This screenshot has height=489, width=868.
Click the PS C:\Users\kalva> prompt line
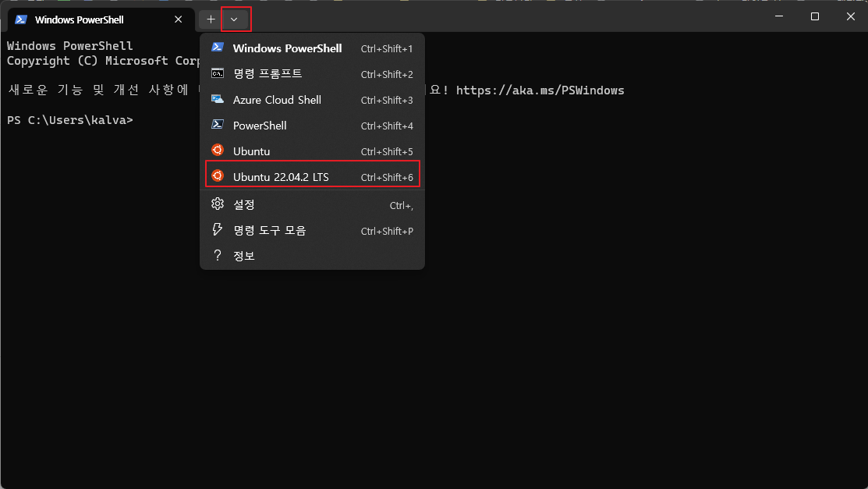coord(69,120)
